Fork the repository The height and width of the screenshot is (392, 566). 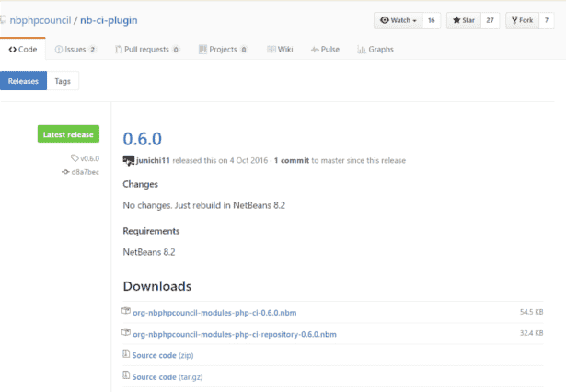point(522,20)
